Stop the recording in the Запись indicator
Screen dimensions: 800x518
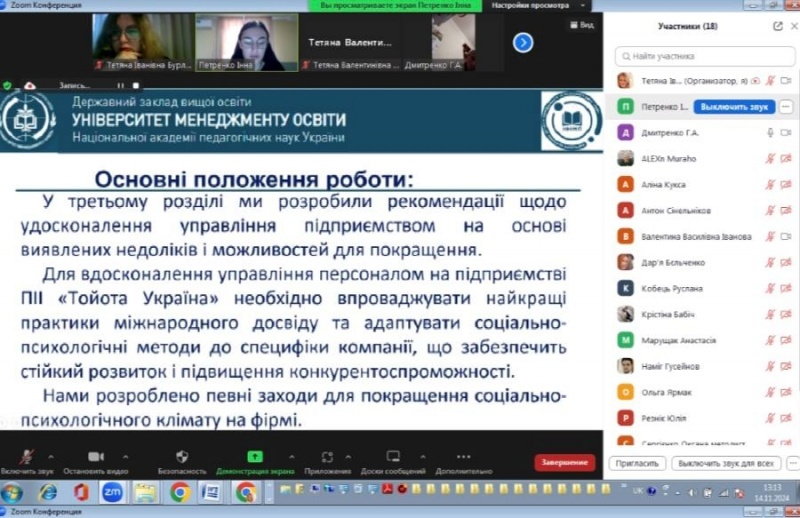click(136, 86)
